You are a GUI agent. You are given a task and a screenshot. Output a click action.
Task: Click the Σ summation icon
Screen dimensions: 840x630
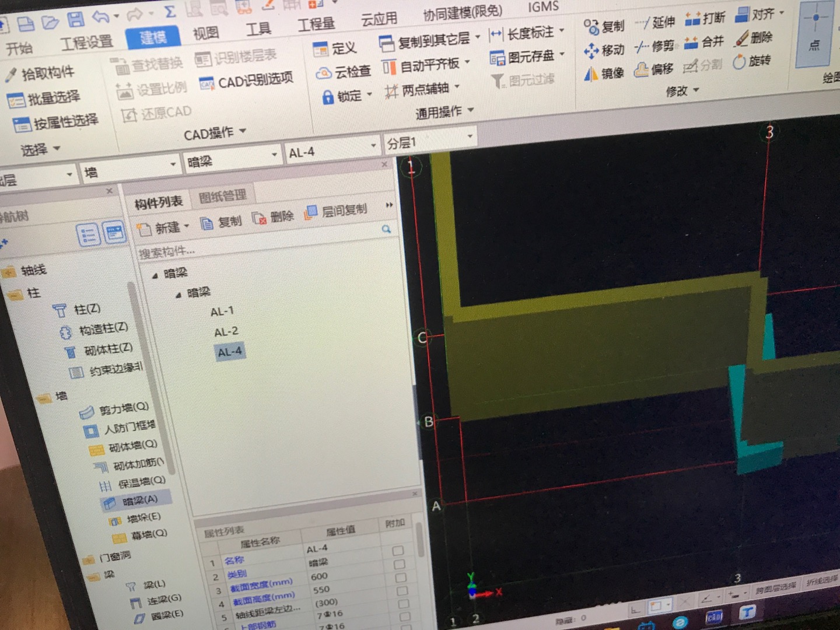tap(169, 11)
